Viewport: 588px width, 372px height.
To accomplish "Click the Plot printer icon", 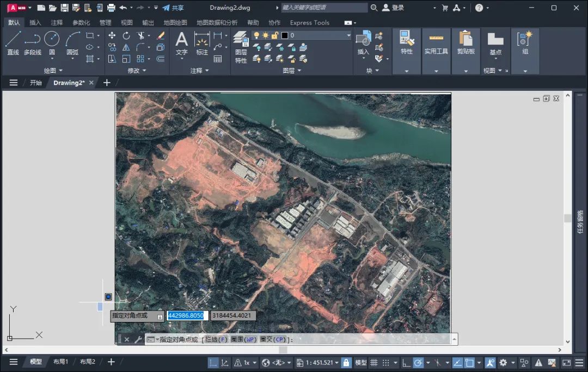I will click(111, 8).
